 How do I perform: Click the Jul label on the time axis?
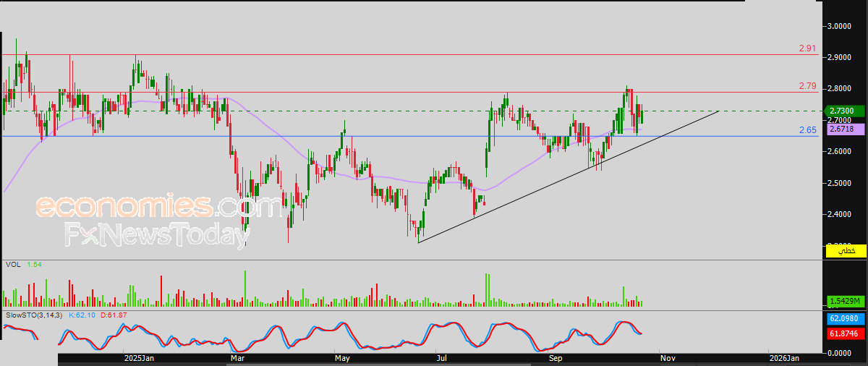[440, 358]
